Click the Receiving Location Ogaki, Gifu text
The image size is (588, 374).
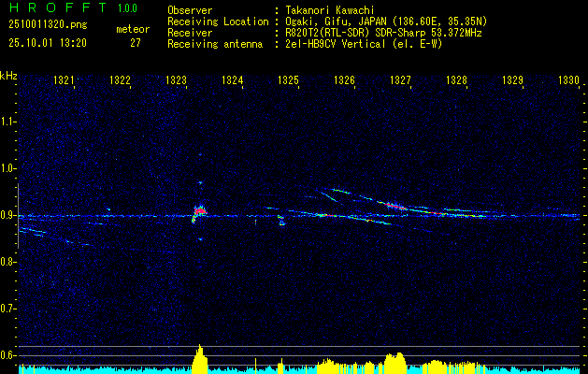[386, 22]
